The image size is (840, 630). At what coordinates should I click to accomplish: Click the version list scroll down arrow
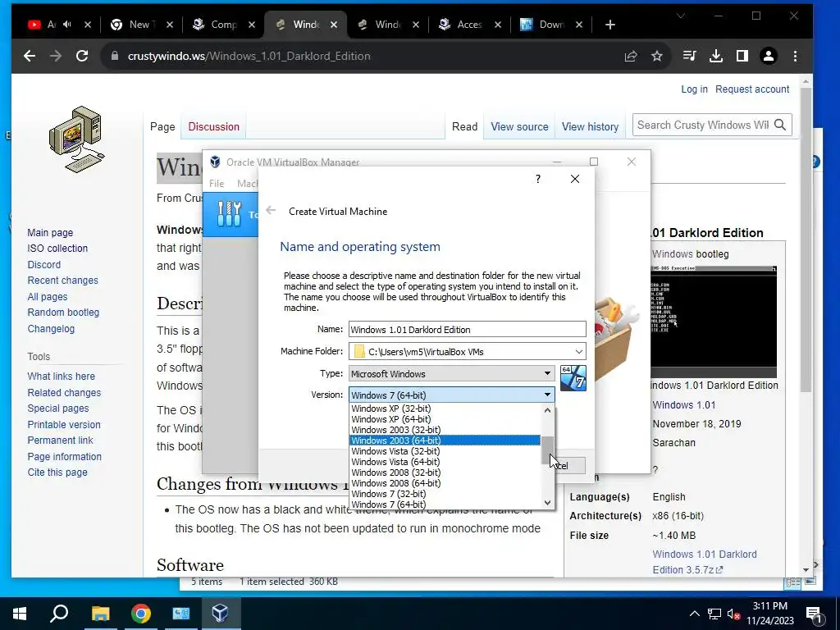pos(547,502)
